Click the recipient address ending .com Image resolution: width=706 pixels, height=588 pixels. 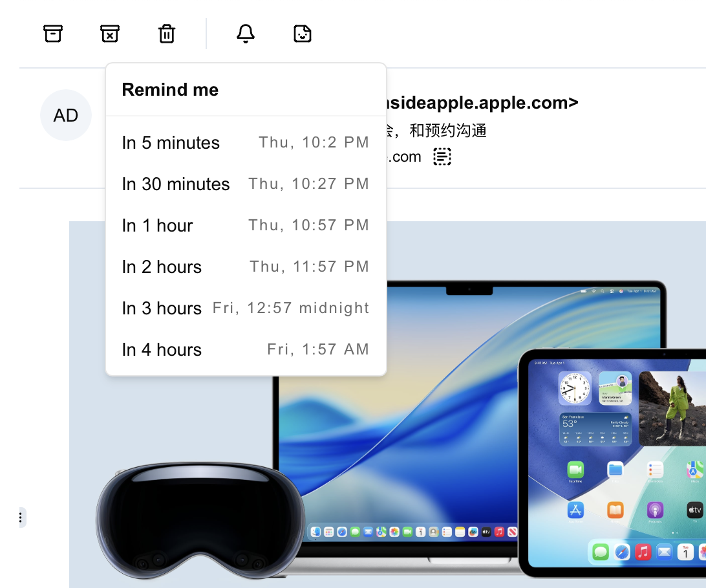pyautogui.click(x=404, y=157)
